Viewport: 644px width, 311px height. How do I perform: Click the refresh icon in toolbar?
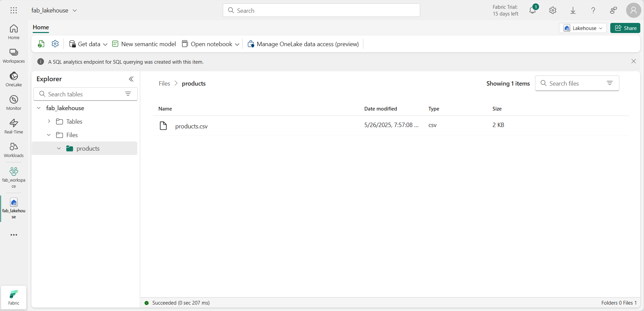point(41,44)
